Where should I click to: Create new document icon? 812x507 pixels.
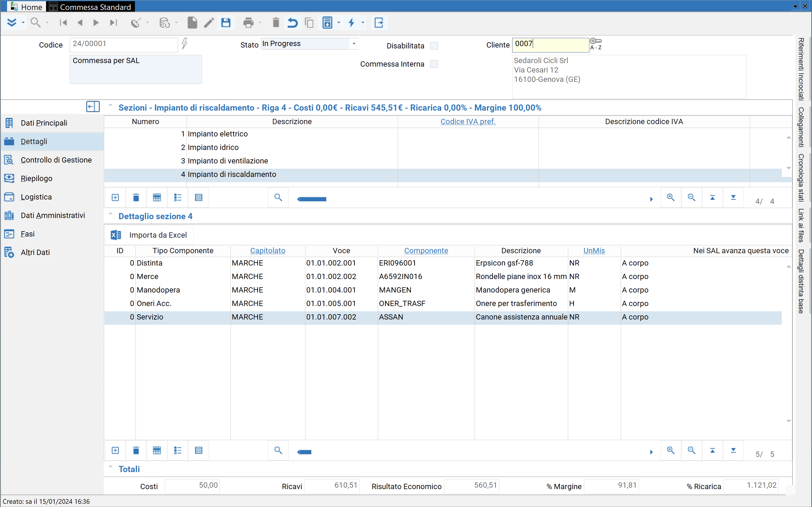tap(192, 23)
